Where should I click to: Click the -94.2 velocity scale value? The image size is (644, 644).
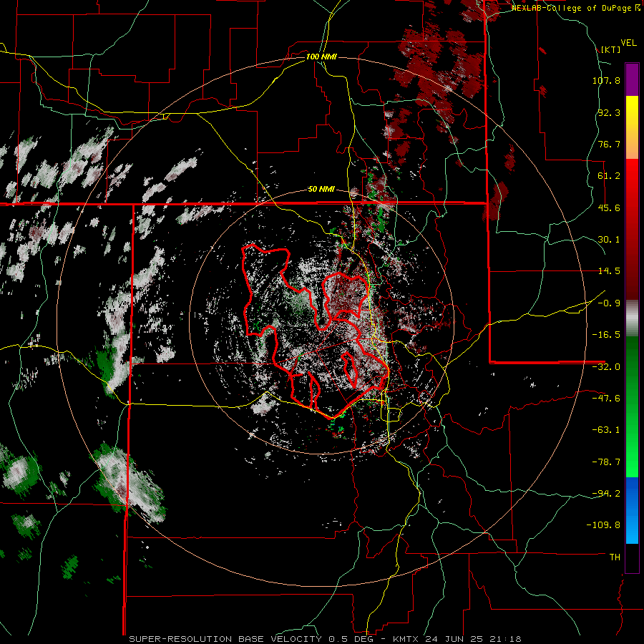[606, 493]
